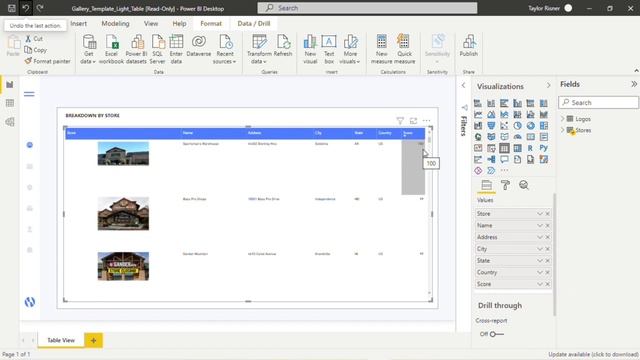Open the View ribbon tab
Viewport: 640px width, 360px height.
151,24
